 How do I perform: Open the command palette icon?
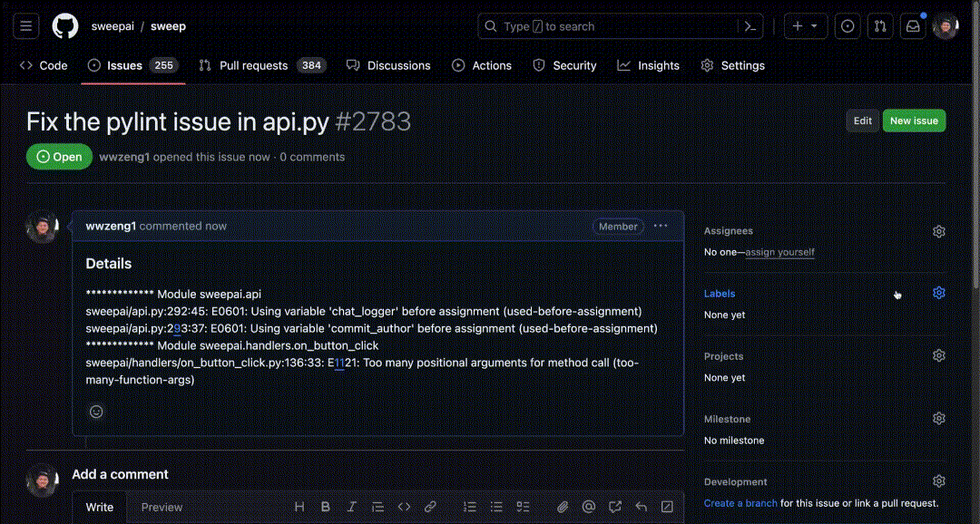750,26
